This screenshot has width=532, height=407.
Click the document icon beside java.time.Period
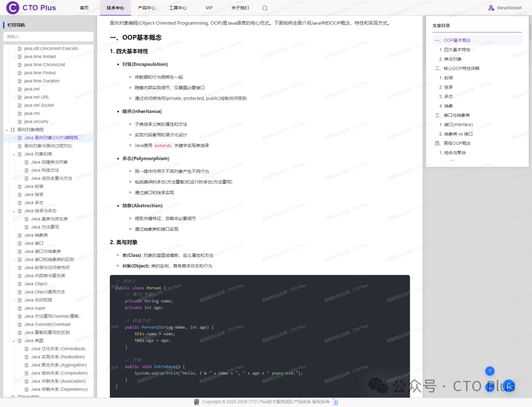20,72
